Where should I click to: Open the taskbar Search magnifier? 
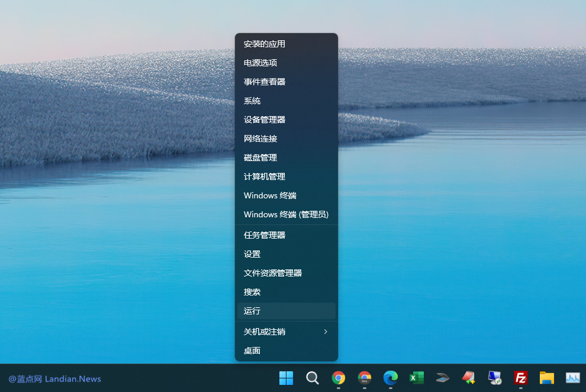pos(313,378)
